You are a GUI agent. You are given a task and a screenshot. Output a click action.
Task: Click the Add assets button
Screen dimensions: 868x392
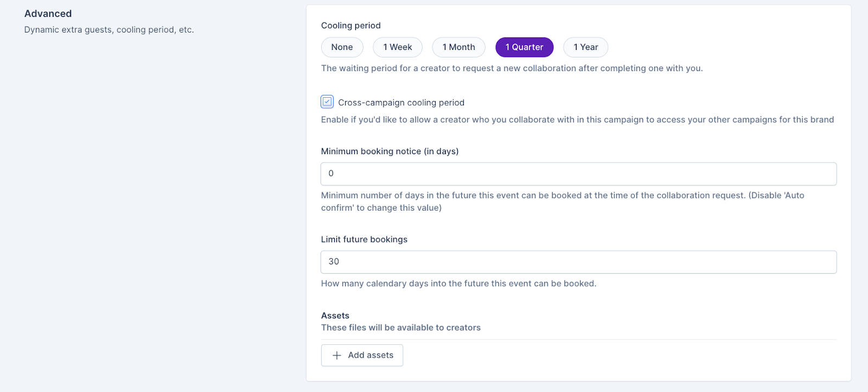pyautogui.click(x=362, y=355)
